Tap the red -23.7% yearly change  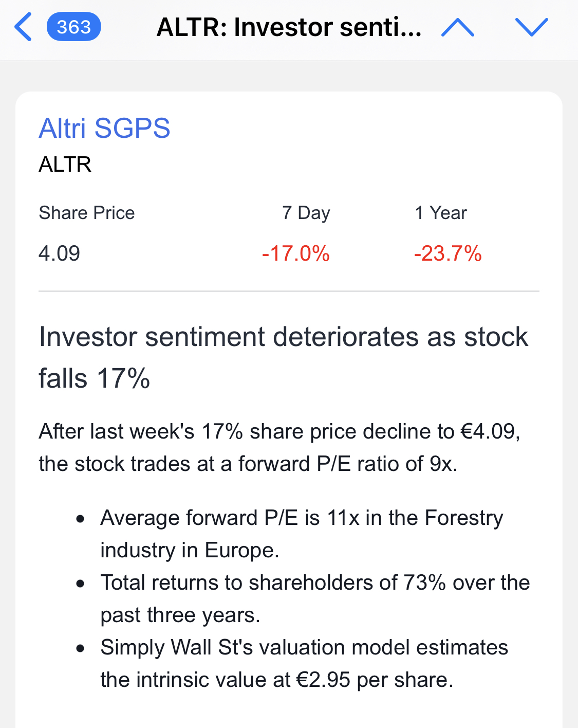[448, 253]
